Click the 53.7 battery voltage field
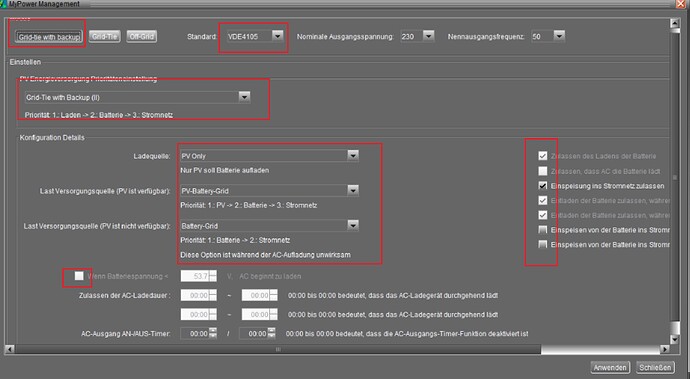The height and width of the screenshot is (379, 690). point(195,276)
